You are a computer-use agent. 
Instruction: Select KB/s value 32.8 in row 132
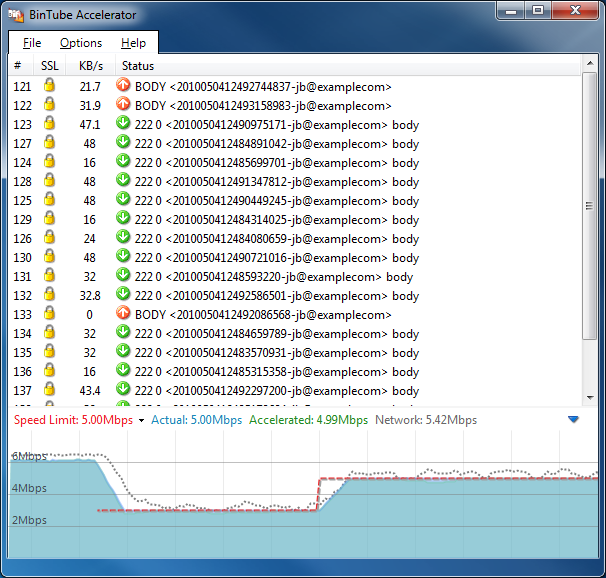point(90,296)
